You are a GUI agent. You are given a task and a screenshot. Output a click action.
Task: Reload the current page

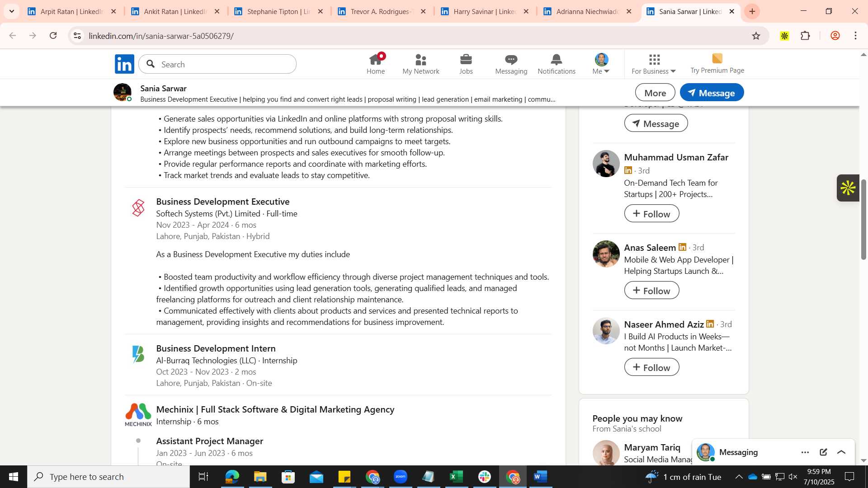coord(53,36)
